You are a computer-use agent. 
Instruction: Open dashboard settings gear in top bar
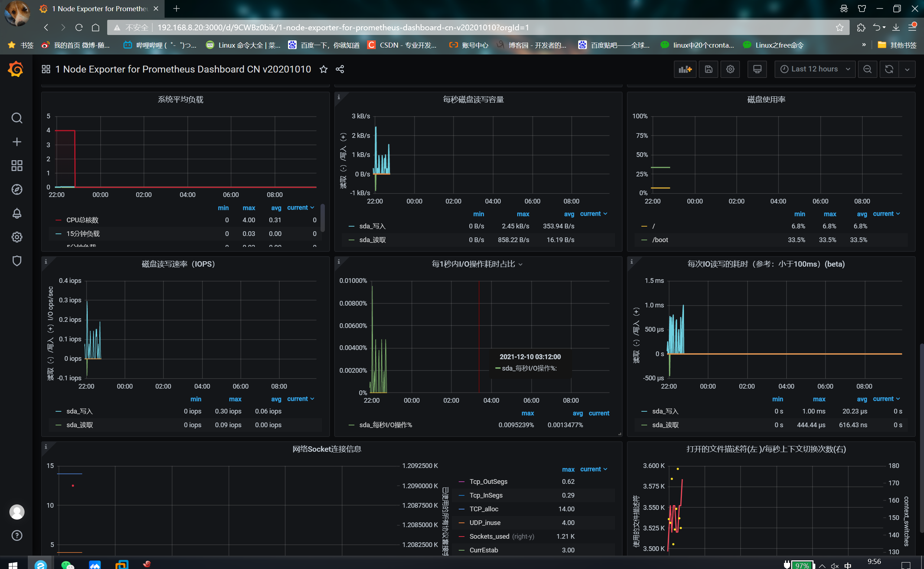coord(730,69)
